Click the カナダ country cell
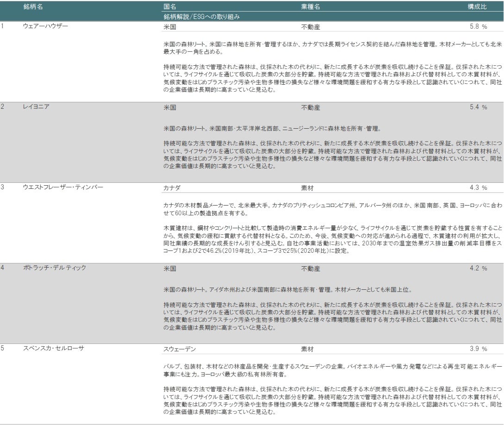The width and height of the screenshot is (504, 425). [172, 188]
